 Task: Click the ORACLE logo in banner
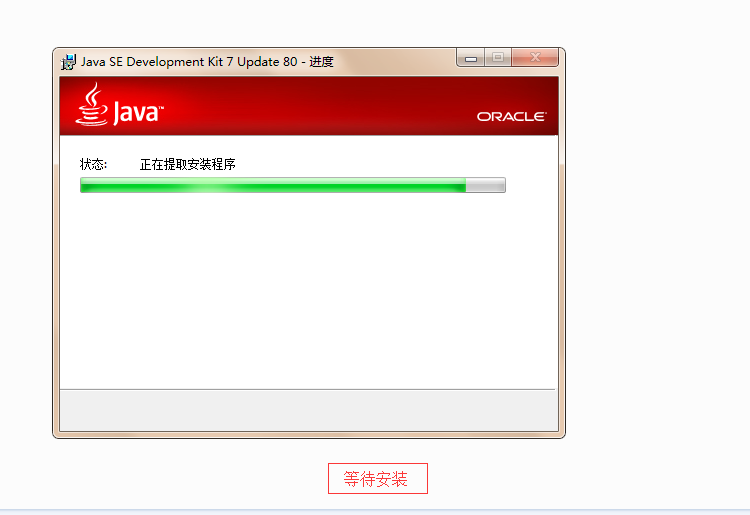click(511, 117)
